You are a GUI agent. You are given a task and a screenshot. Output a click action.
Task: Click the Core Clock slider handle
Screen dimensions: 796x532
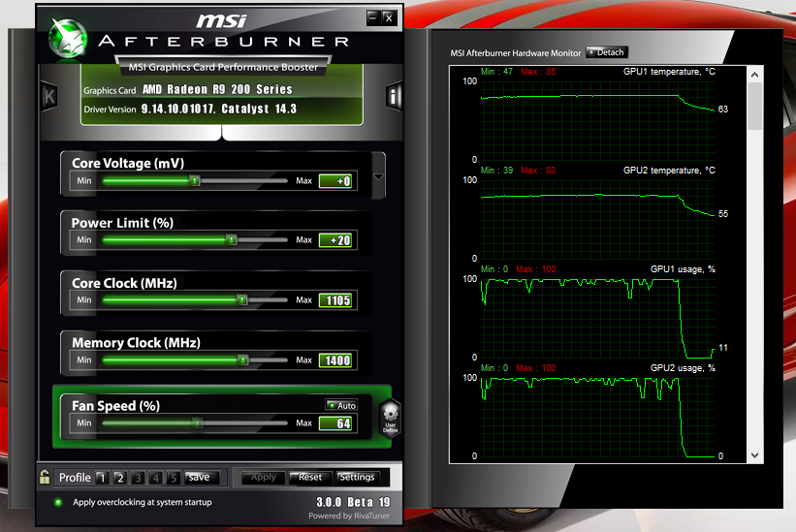[242, 300]
